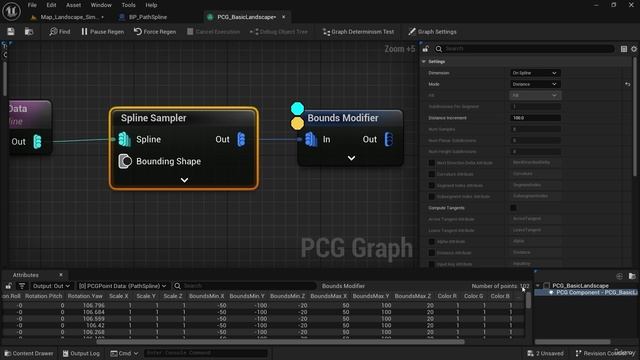Click In pin on Bounds Modifier node
Image resolution: width=640 pixels, height=360 pixels.
coord(311,139)
